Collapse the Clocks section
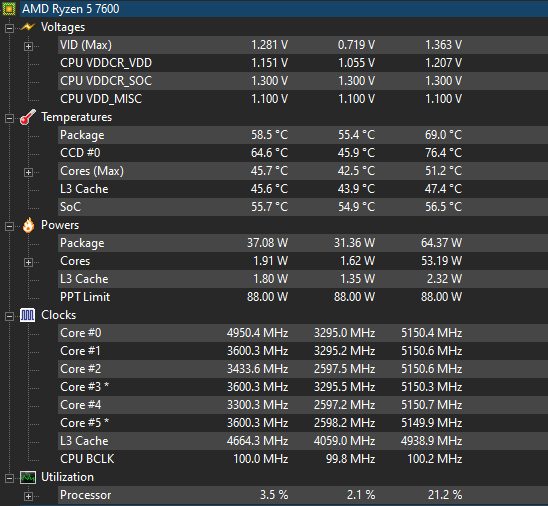Image resolution: width=548 pixels, height=506 pixels. point(9,317)
